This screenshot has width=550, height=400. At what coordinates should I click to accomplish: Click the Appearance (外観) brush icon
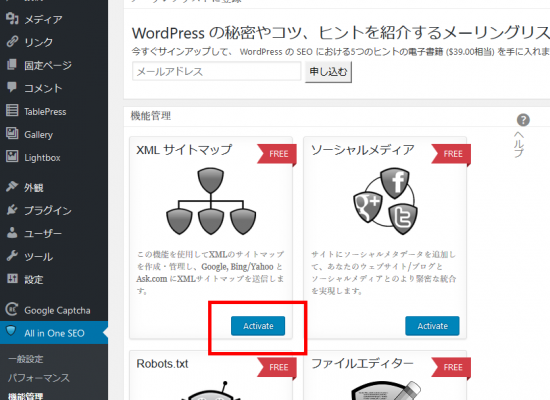click(x=12, y=187)
